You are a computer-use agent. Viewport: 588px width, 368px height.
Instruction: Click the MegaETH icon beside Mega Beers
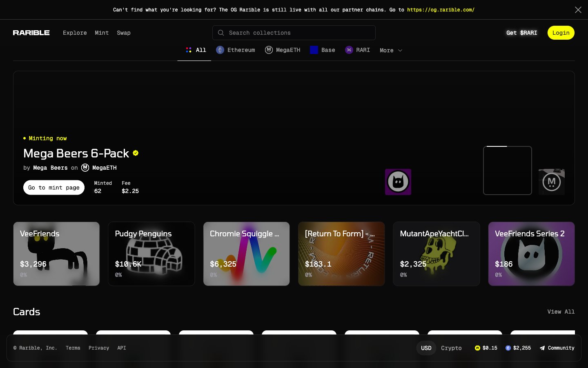click(85, 168)
